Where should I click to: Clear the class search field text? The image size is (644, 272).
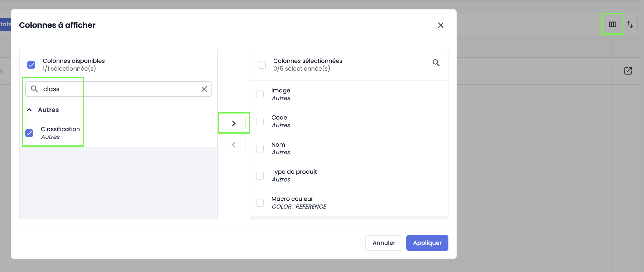204,89
